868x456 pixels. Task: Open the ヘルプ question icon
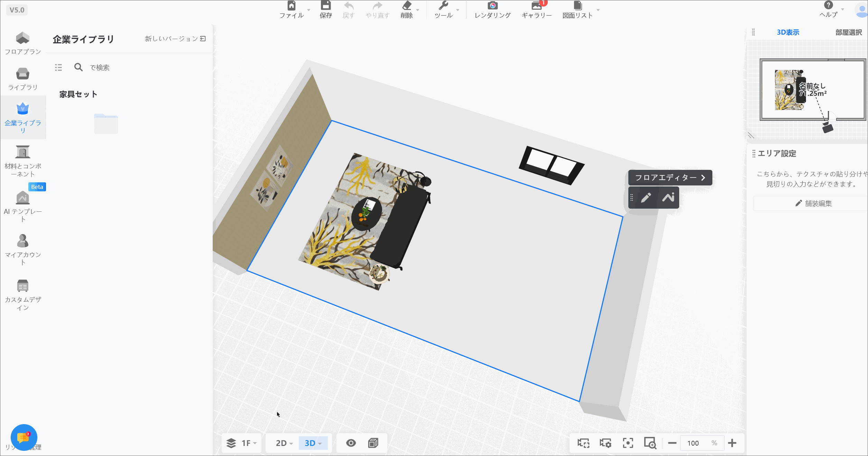pyautogui.click(x=828, y=5)
